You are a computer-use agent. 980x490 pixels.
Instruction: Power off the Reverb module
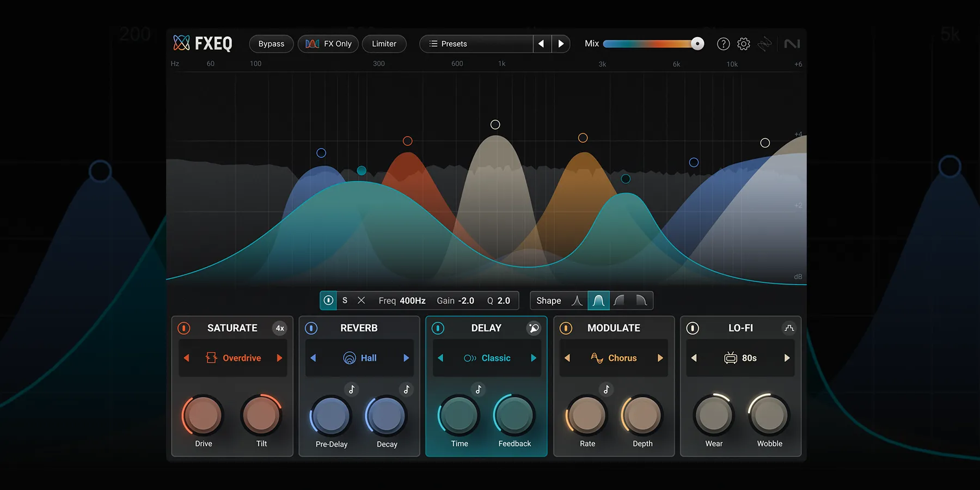[311, 328]
